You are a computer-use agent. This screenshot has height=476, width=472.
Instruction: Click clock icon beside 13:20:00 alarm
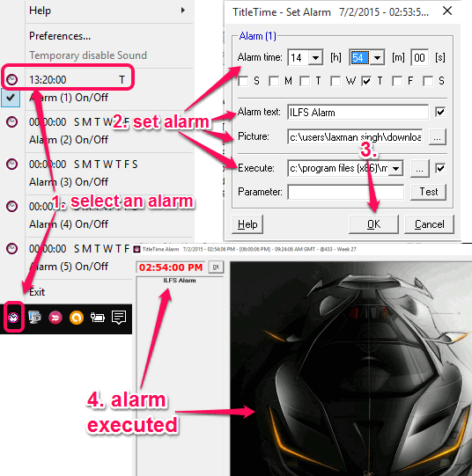(x=11, y=79)
